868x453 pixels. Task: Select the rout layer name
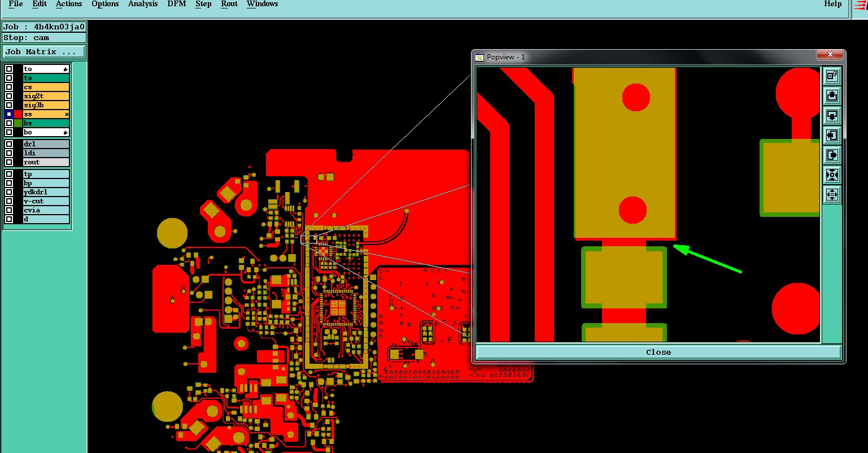tap(46, 162)
